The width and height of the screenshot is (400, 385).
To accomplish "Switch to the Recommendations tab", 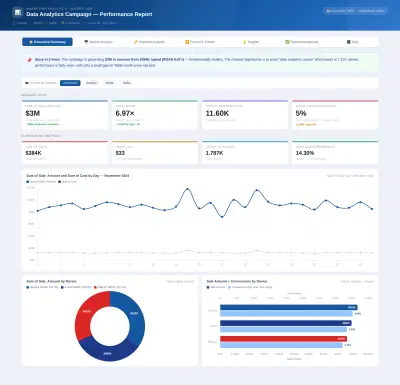I will tap(302, 42).
